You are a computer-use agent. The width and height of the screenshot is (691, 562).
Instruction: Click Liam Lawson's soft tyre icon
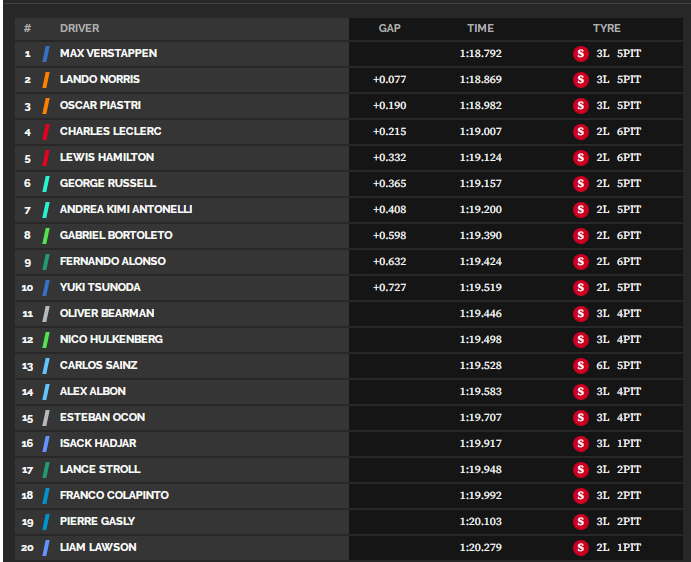pos(580,548)
